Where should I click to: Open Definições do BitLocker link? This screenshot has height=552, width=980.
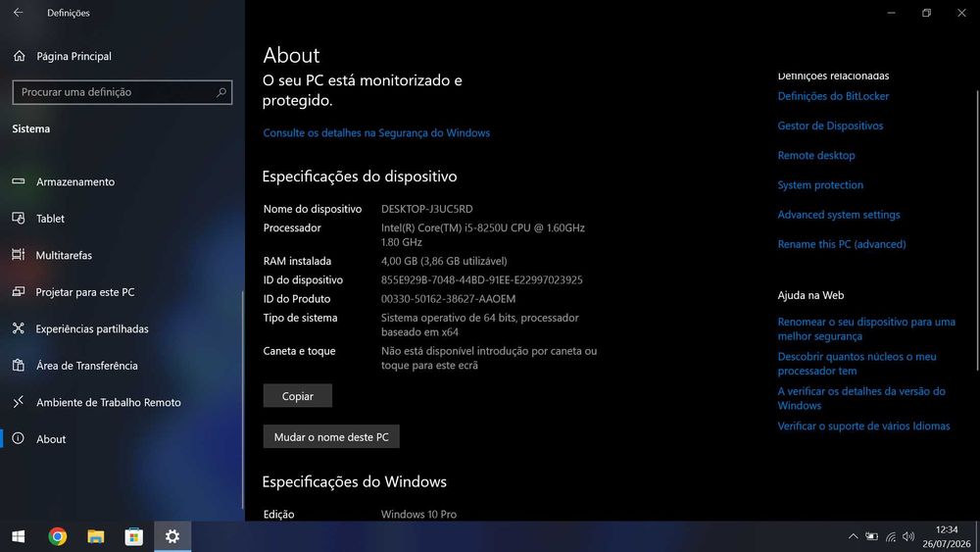point(833,96)
